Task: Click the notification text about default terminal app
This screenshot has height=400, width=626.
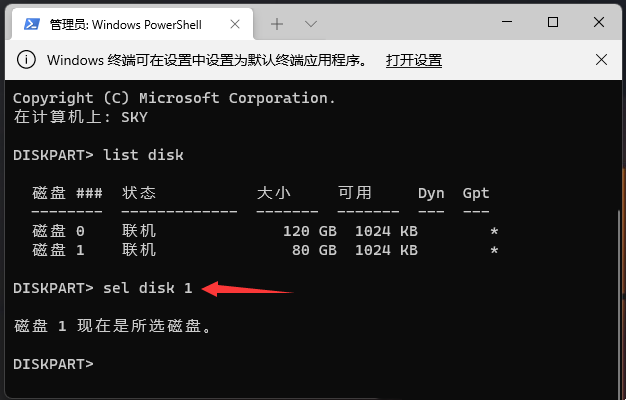Action: [x=209, y=60]
